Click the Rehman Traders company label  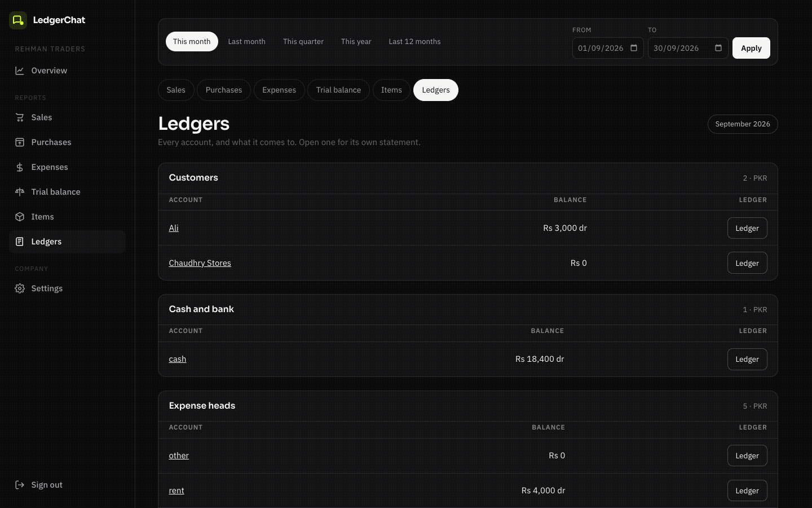click(x=50, y=49)
